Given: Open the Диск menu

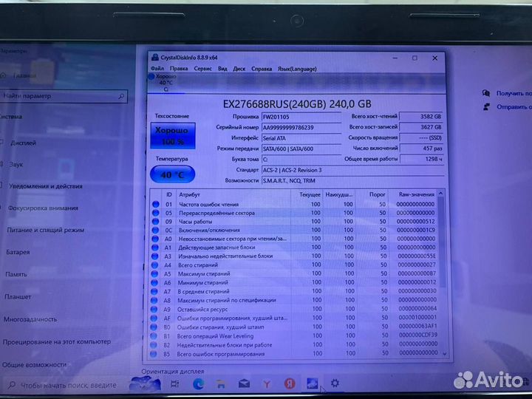Looking at the screenshot, I should click(239, 69).
